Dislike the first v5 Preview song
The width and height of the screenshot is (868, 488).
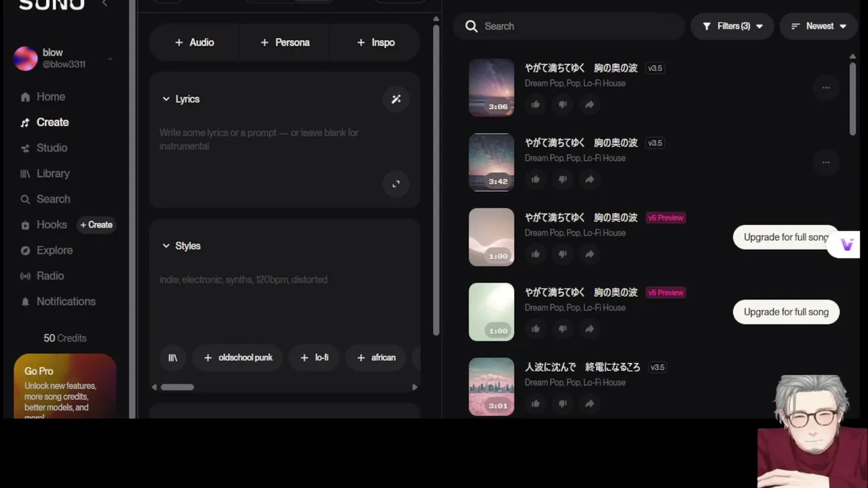[x=563, y=254]
